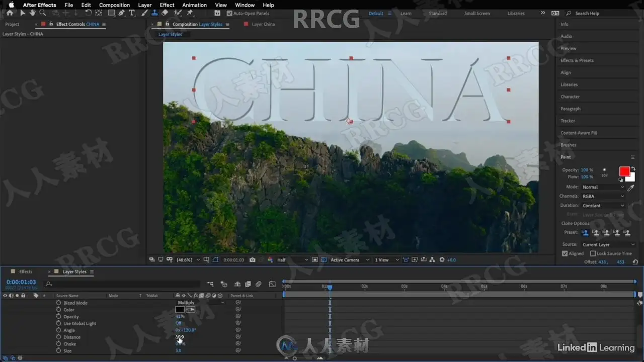This screenshot has height=362, width=644.
Task: Toggle the mask and shape path visibility icon
Action: coord(216,260)
